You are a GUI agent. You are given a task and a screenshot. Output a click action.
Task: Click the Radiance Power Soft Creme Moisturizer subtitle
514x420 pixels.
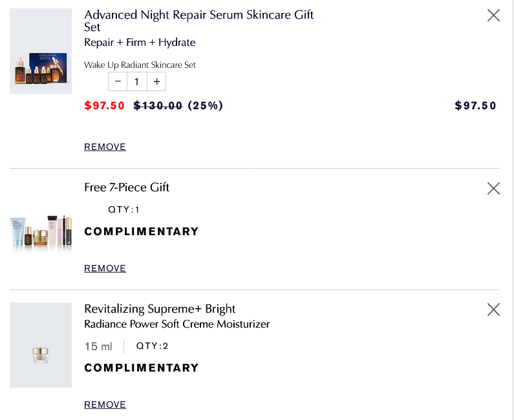177,324
